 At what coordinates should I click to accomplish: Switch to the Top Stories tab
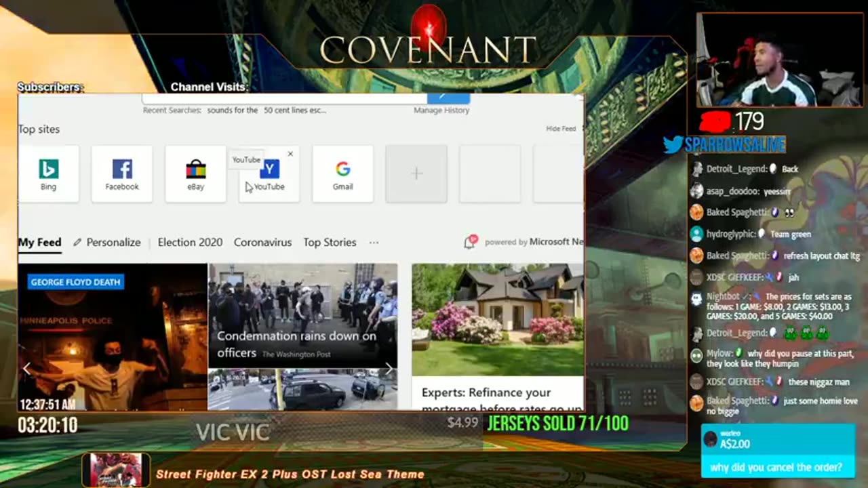click(x=330, y=242)
